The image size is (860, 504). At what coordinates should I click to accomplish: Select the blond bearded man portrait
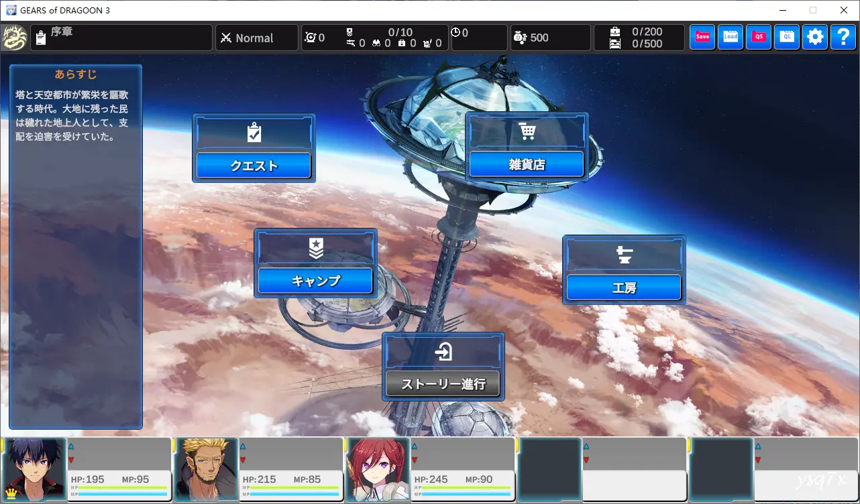pos(206,469)
